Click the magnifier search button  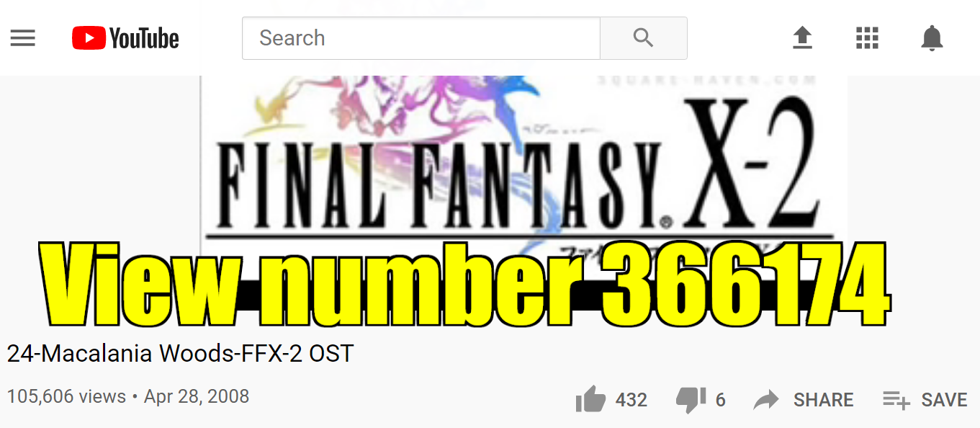[x=644, y=38]
